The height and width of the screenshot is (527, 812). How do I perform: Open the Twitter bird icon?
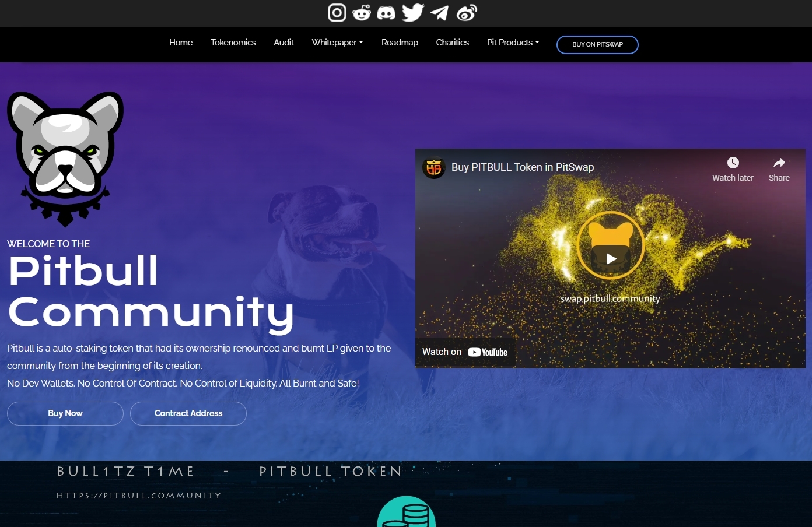click(x=413, y=12)
